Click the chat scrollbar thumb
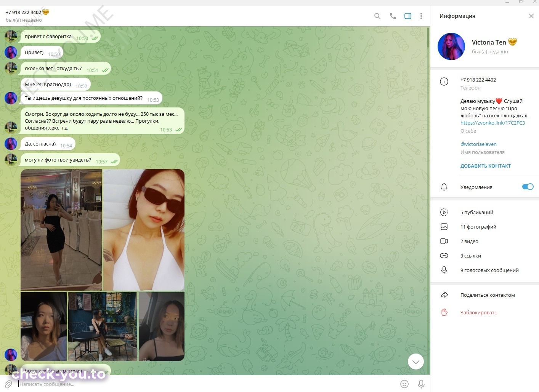539x392 pixels. (428, 38)
